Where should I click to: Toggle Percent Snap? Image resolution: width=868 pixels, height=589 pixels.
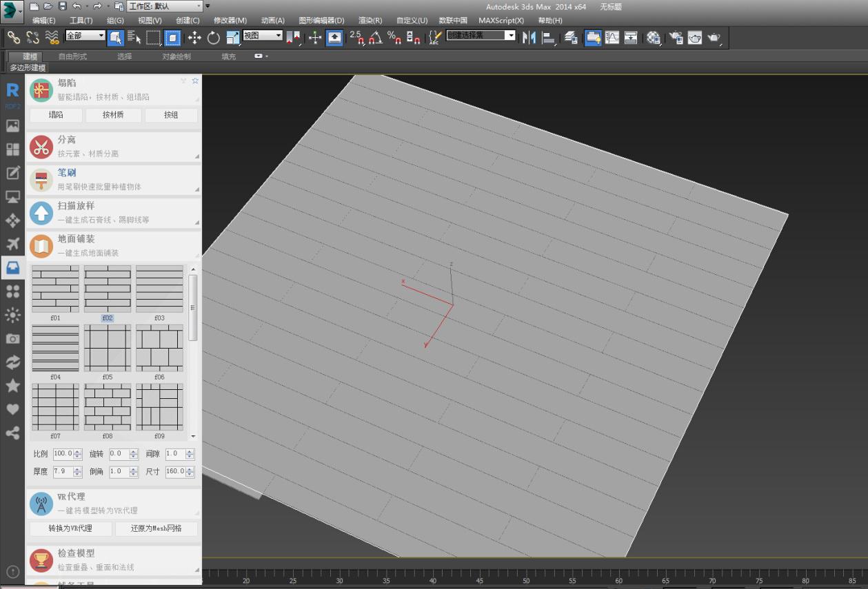tap(394, 37)
